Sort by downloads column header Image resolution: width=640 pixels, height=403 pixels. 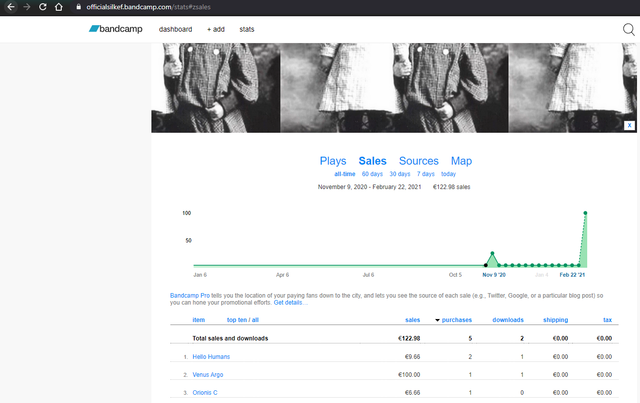tap(508, 320)
